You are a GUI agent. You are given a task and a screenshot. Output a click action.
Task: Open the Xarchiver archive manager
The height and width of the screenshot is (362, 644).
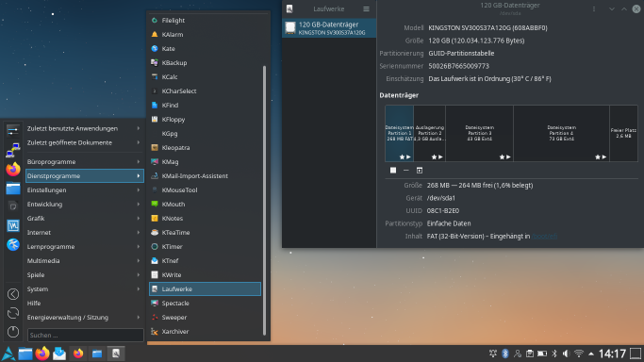click(205, 332)
